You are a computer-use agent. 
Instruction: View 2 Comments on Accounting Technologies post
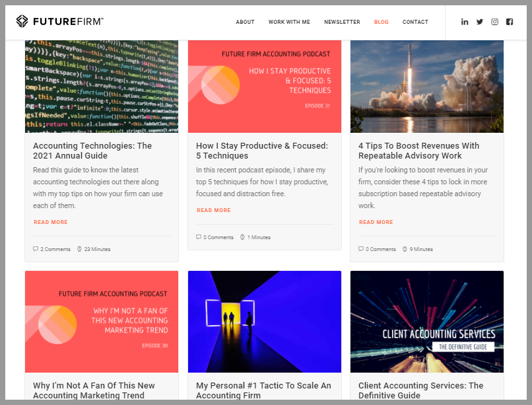[55, 249]
